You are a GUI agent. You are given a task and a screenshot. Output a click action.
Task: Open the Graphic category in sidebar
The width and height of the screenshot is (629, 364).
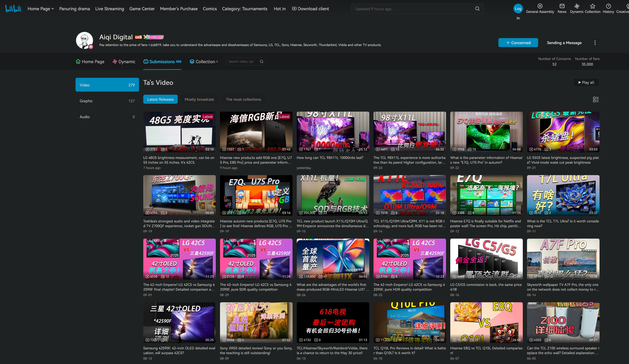point(107,101)
